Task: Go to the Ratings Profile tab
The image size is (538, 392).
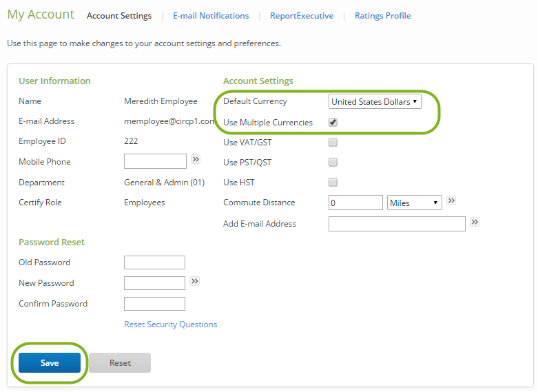Action: [382, 16]
